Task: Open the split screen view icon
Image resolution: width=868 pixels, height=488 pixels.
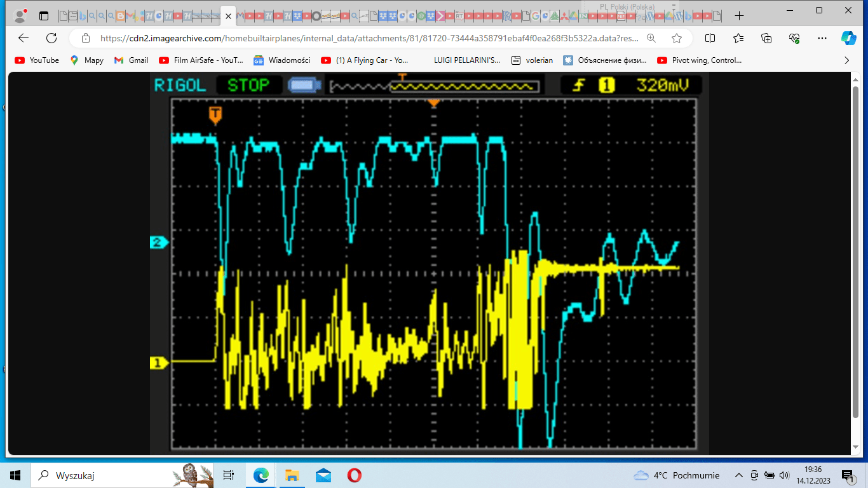Action: point(710,38)
